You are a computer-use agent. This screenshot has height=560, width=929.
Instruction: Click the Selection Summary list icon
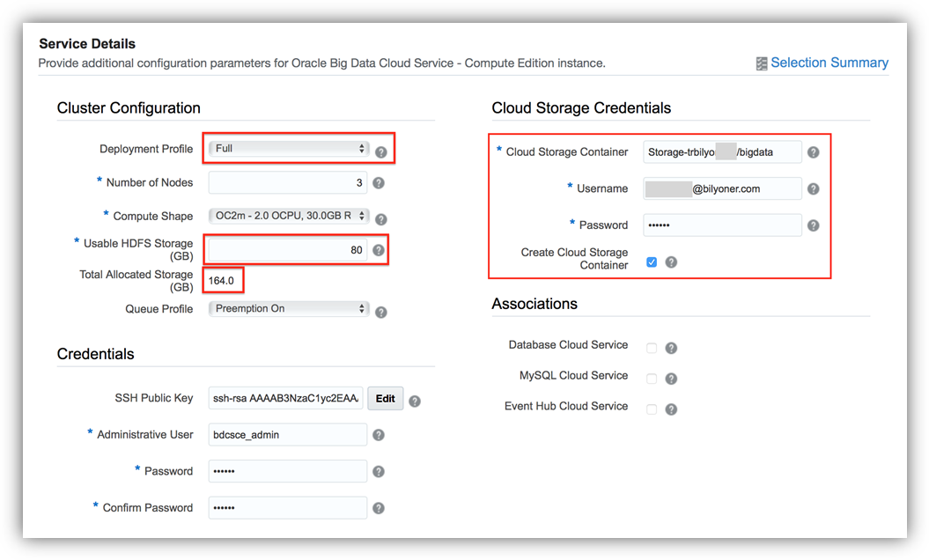pyautogui.click(x=762, y=63)
